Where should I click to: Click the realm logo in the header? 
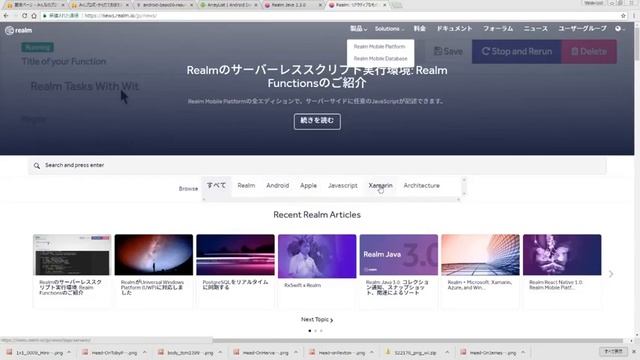coord(18,30)
